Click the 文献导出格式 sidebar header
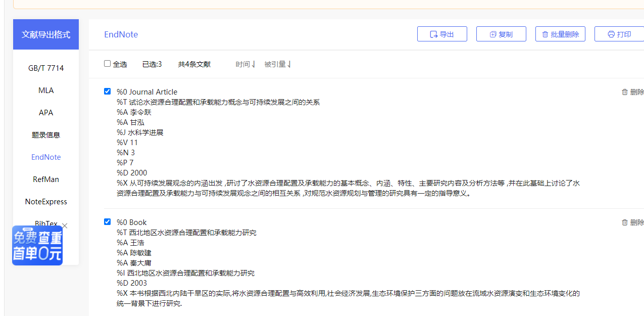This screenshot has height=316, width=644. click(x=46, y=34)
